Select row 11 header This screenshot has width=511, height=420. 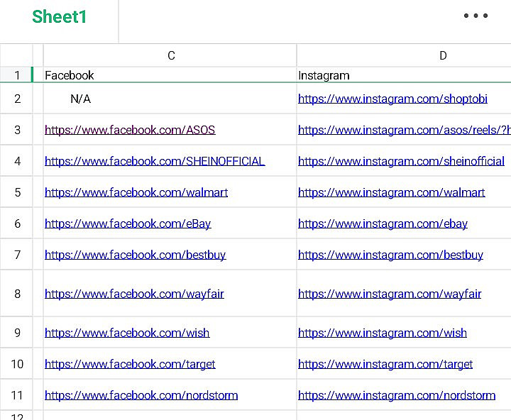click(17, 395)
